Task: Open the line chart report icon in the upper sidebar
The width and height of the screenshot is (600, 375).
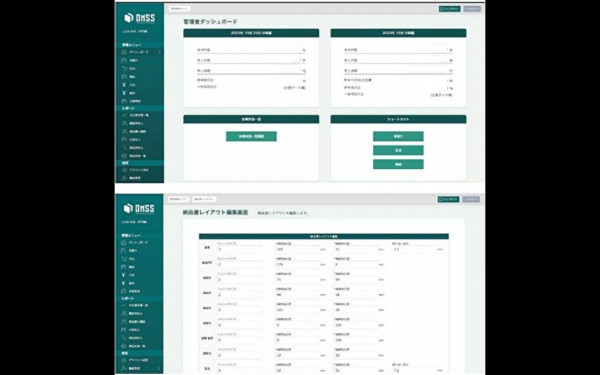Action: [124, 115]
